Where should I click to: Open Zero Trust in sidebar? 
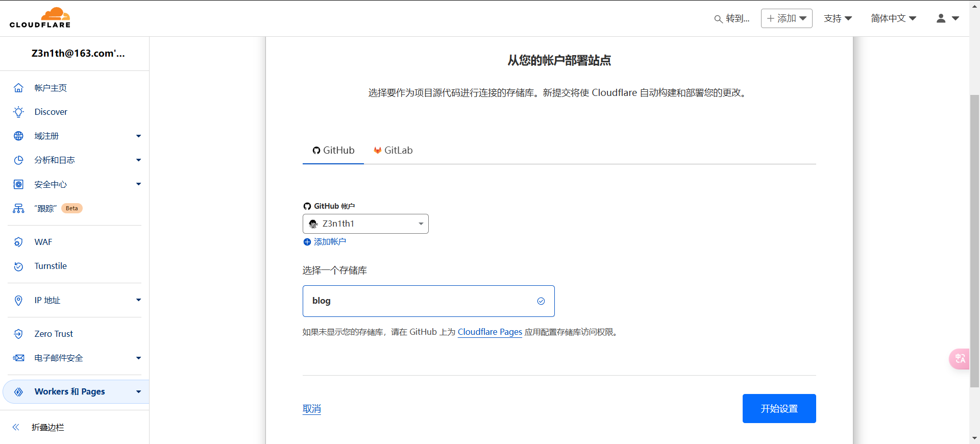[x=54, y=334]
